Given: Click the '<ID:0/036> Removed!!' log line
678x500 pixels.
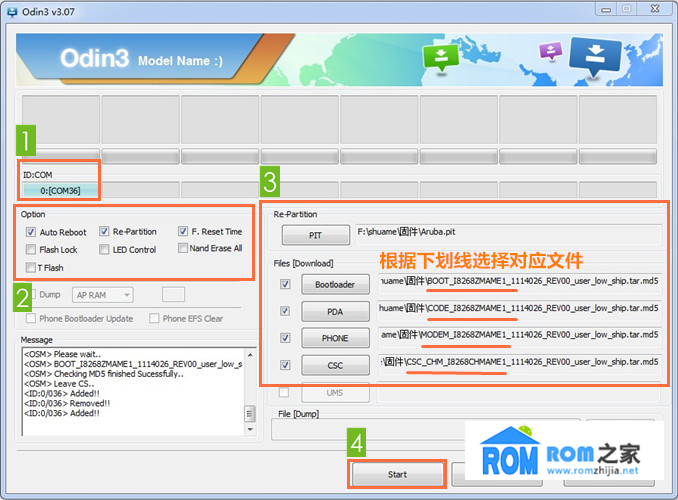Looking at the screenshot, I should 67,403.
